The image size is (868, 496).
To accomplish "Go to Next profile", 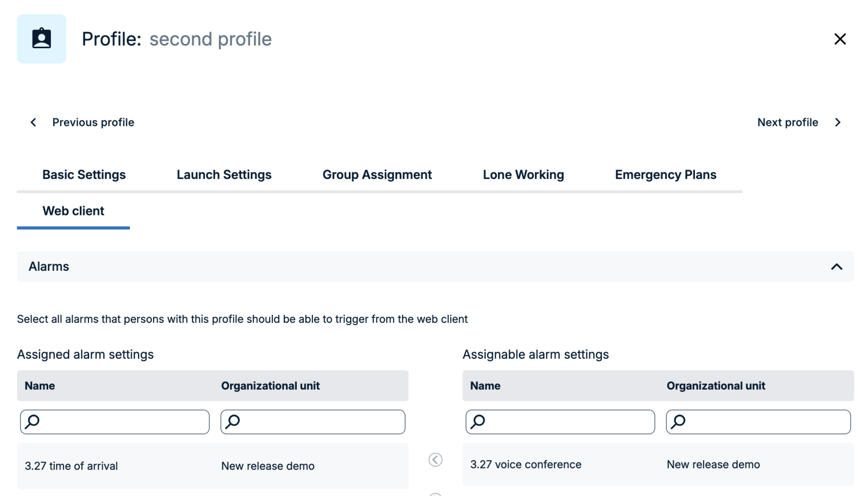I will click(x=787, y=122).
